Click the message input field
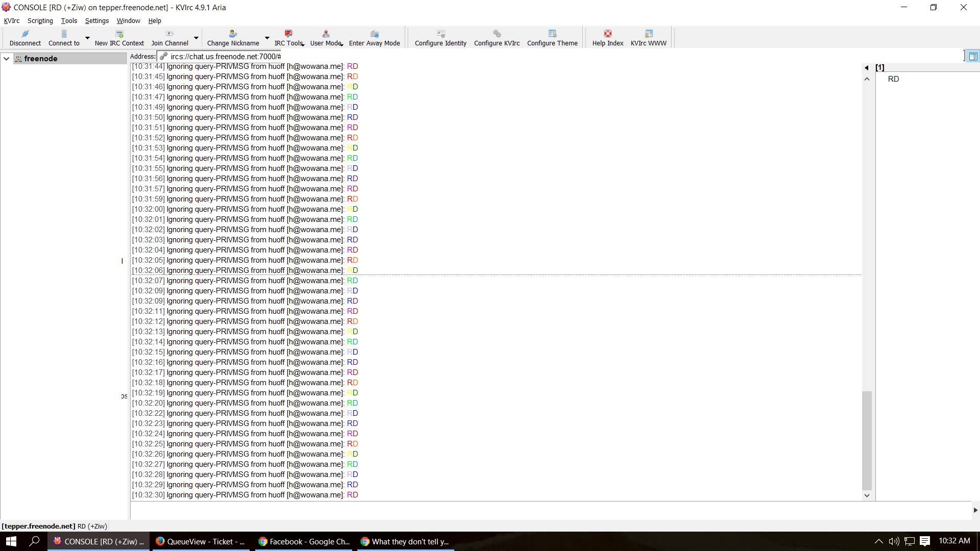This screenshot has width=980, height=551. coord(550,510)
